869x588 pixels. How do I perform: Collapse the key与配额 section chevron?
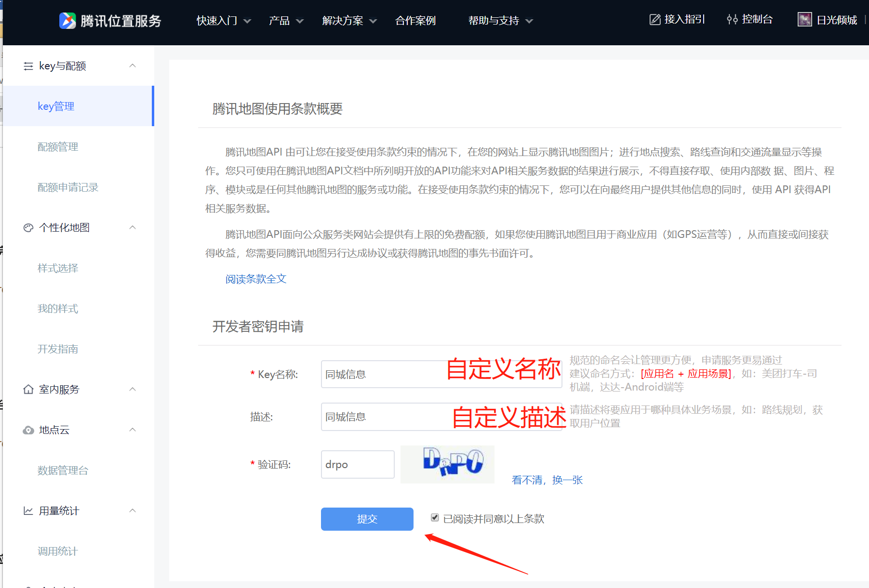[x=133, y=65]
